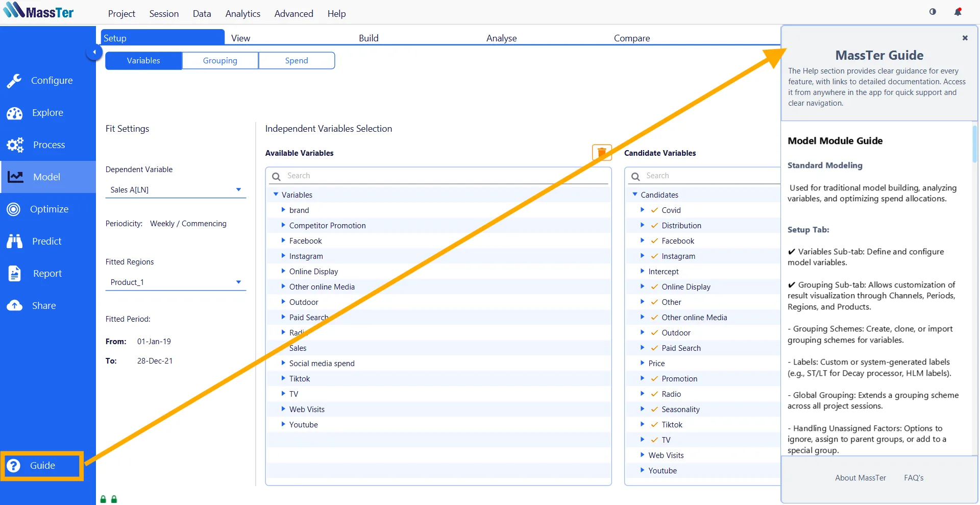Open Explore via the palette icon
The image size is (980, 505).
pos(14,113)
